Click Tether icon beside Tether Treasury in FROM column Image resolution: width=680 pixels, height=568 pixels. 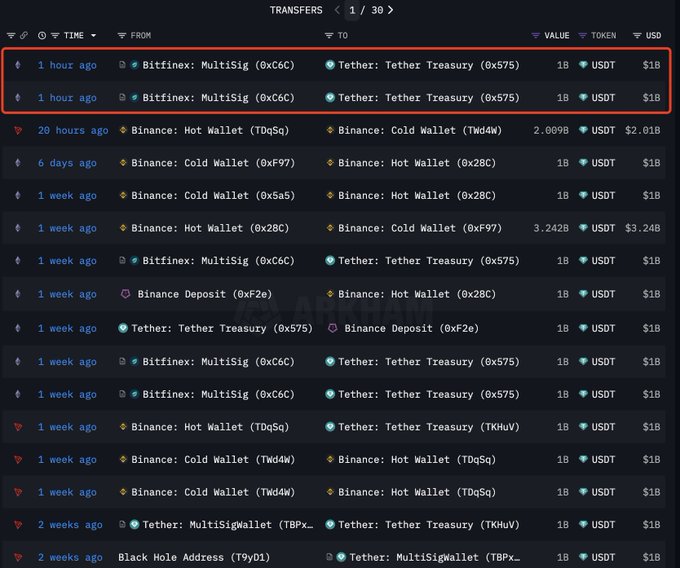123,328
